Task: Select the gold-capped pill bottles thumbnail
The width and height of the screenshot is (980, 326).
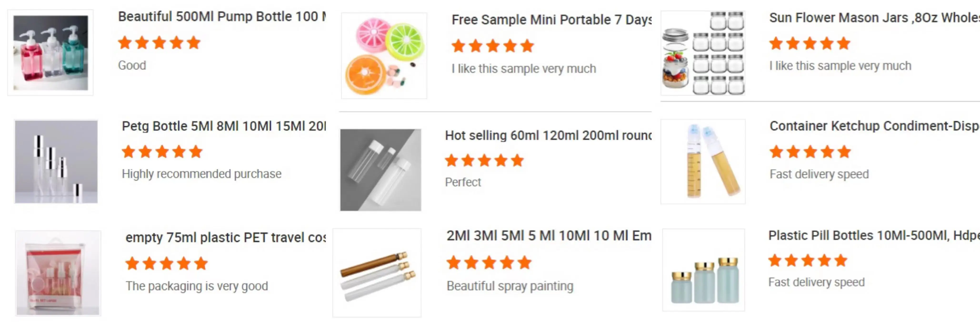Action: (x=704, y=270)
